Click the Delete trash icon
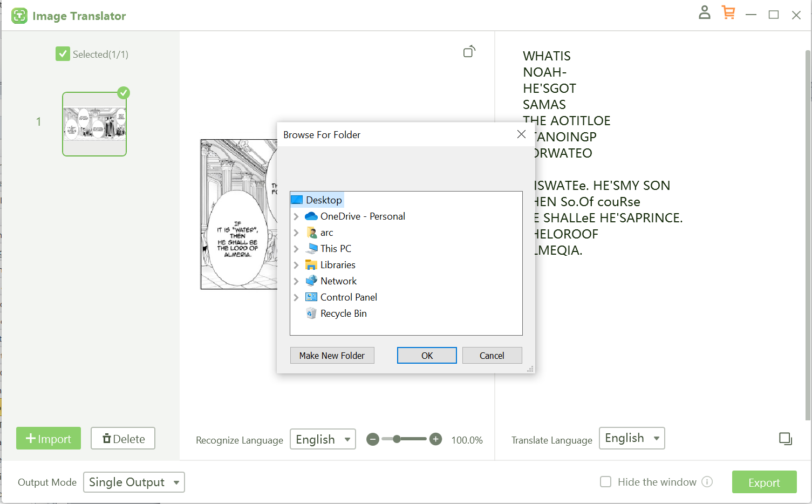 [x=107, y=438]
